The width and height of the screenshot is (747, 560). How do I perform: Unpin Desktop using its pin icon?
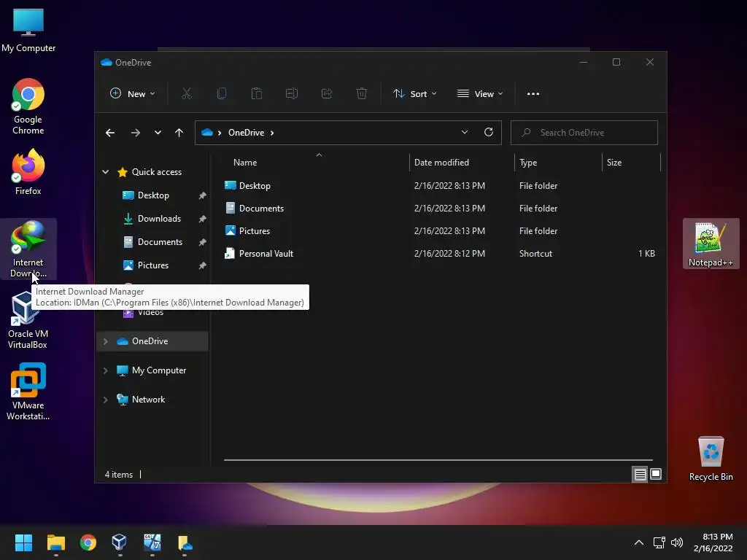203,195
